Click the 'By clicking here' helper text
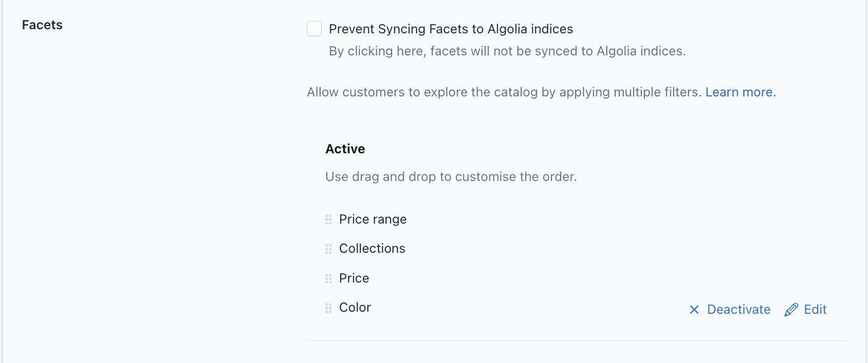 tap(507, 51)
